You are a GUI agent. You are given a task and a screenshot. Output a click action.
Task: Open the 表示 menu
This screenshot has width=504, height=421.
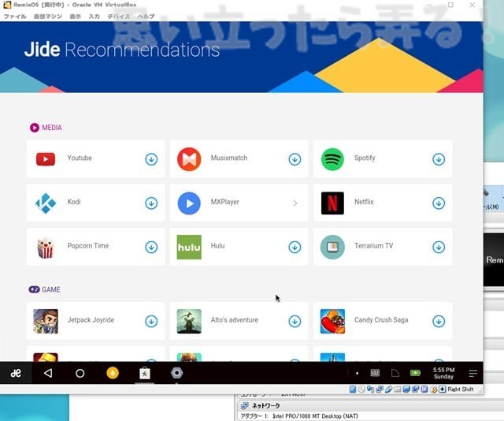[x=76, y=17]
